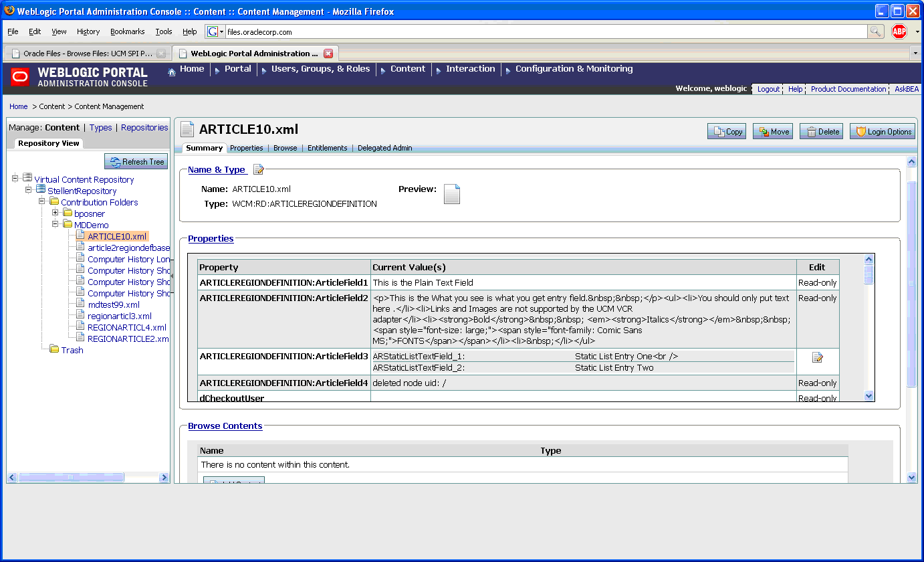Switch to the Entitlements tab
This screenshot has width=924, height=562.
327,148
